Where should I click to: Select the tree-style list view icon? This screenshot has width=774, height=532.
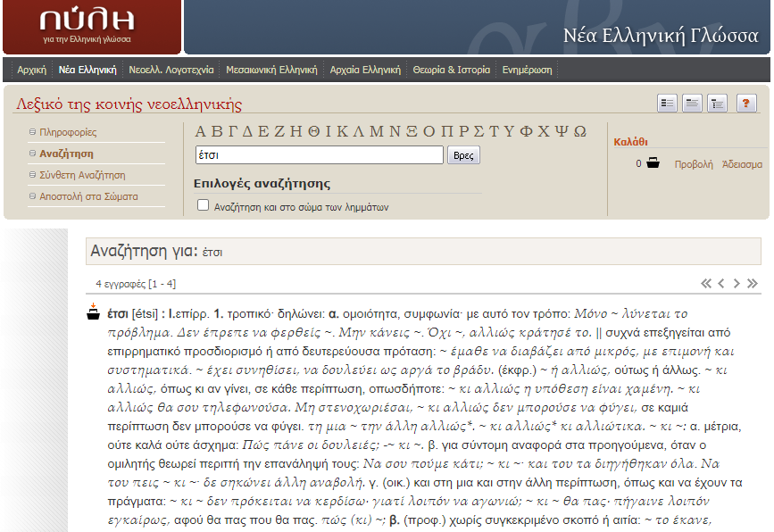[x=717, y=104]
